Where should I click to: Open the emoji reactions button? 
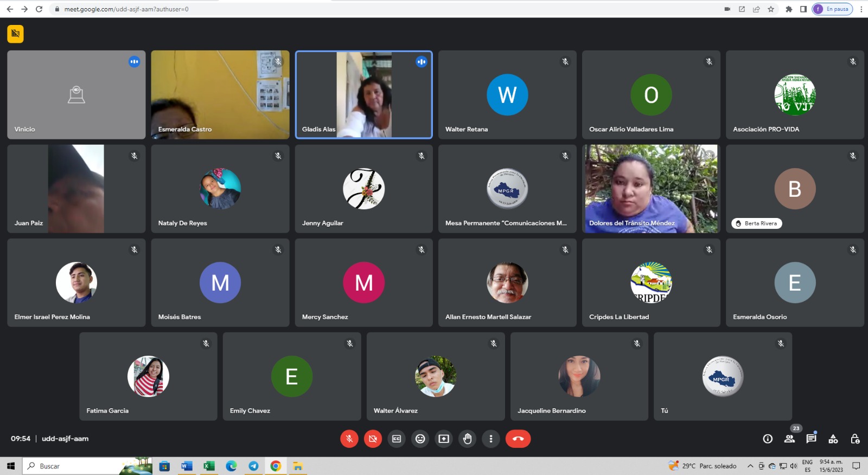(420, 439)
